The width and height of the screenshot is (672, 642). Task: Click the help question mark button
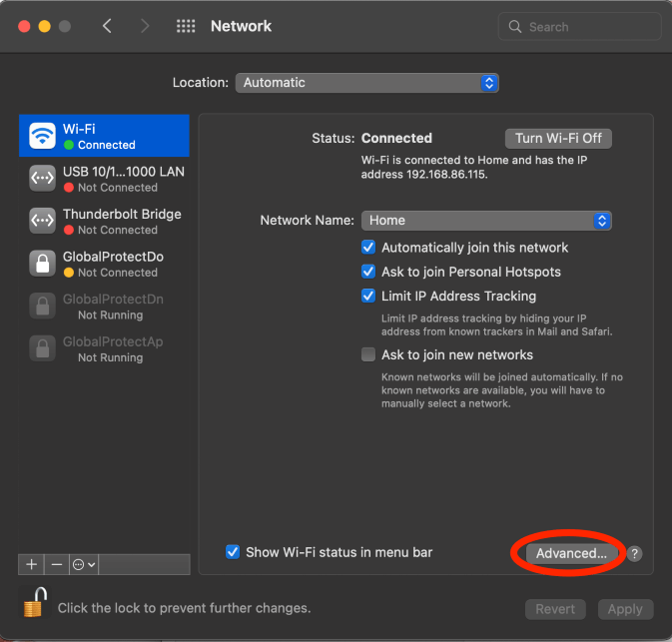(635, 553)
